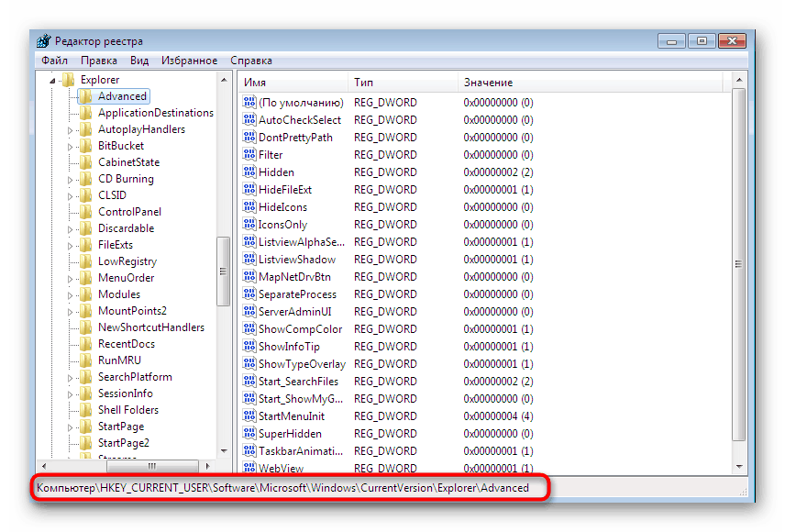This screenshot has width=785, height=532.
Task: Click the DWORD icon next to ShowCompColor
Action: coord(249,328)
